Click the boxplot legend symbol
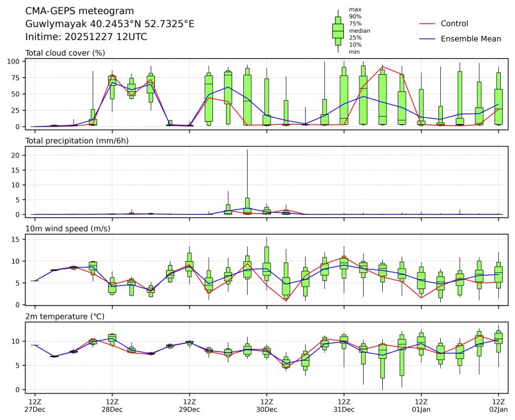 [338, 31]
